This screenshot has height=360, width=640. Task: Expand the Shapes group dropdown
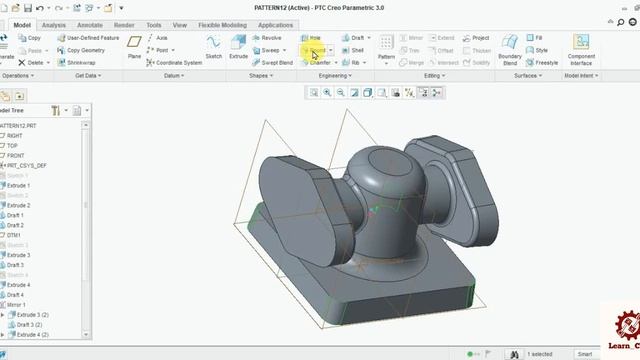tap(261, 76)
